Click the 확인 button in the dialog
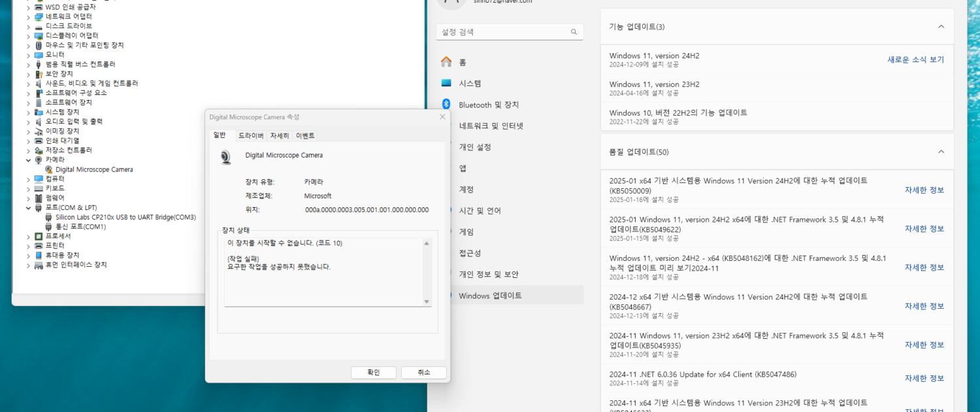This screenshot has width=980, height=412. [374, 372]
